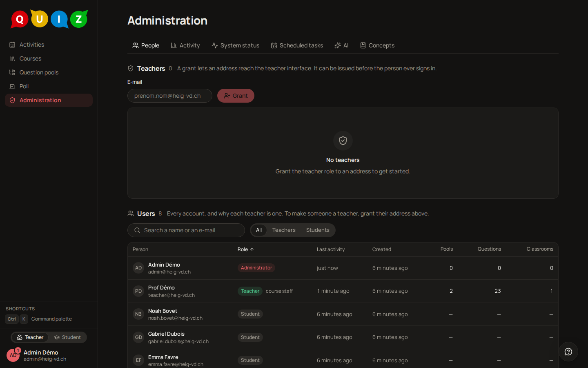Switch to Teacher view mode
This screenshot has width=588, height=368.
[30, 337]
